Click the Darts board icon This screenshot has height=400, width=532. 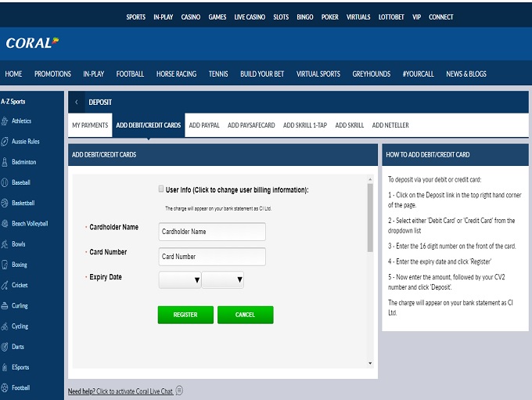click(x=5, y=347)
